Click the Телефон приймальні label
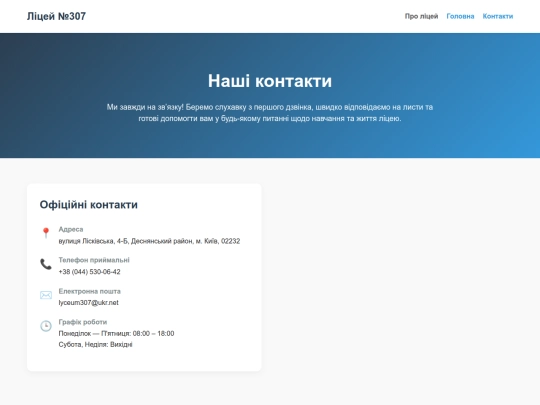The height and width of the screenshot is (405, 540). coord(94,260)
